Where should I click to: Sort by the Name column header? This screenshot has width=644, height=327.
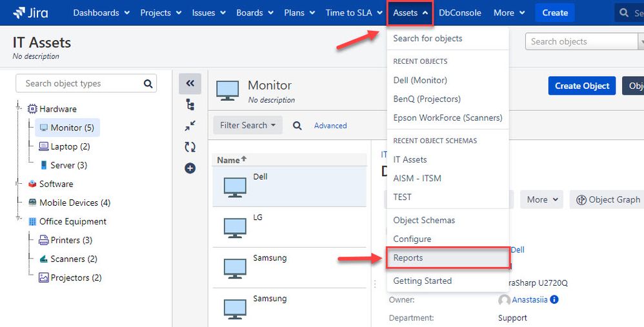(232, 160)
